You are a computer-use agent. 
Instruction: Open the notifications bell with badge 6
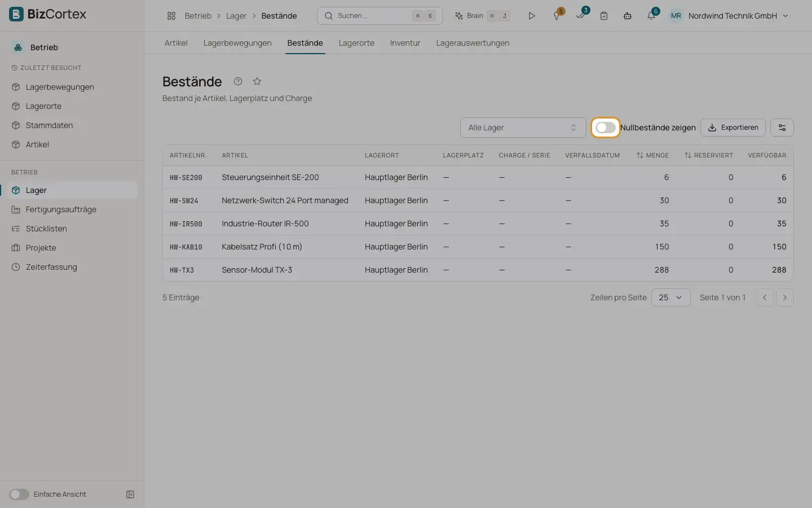[x=651, y=16]
